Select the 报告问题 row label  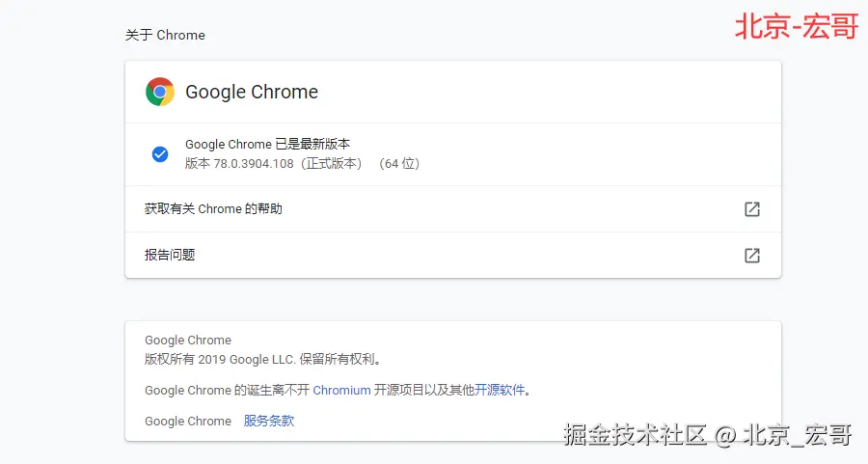tap(170, 255)
